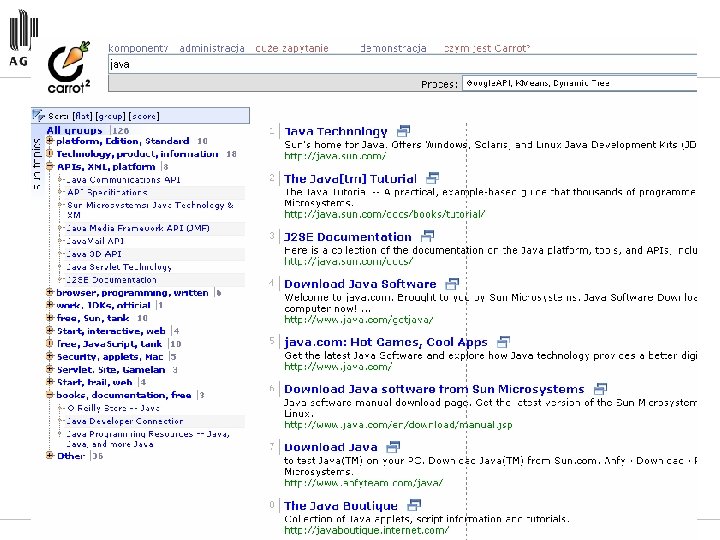Sort groups by group option

click(110, 116)
